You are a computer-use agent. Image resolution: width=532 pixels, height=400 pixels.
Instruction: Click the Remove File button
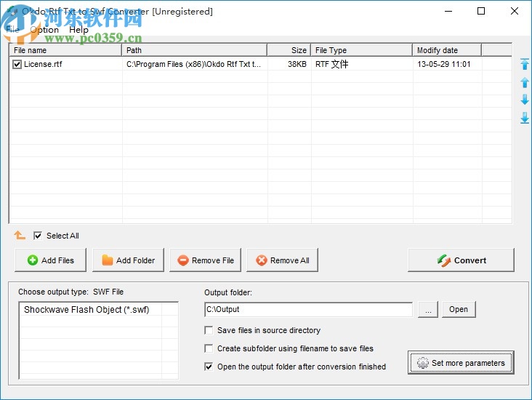[205, 260]
